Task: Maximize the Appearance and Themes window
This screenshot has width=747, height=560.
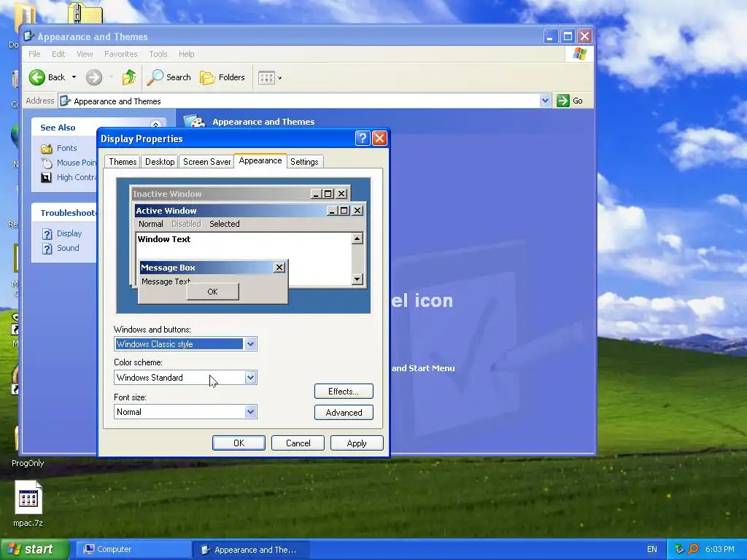Action: click(568, 36)
